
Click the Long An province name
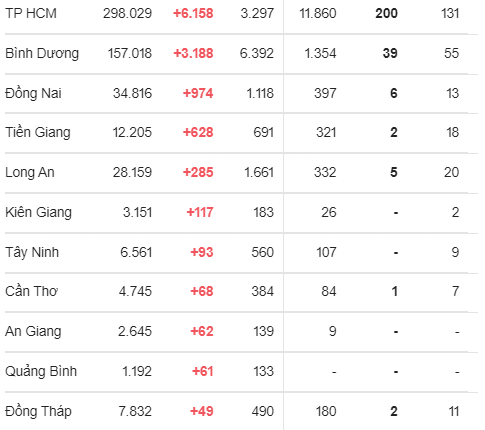(30, 172)
